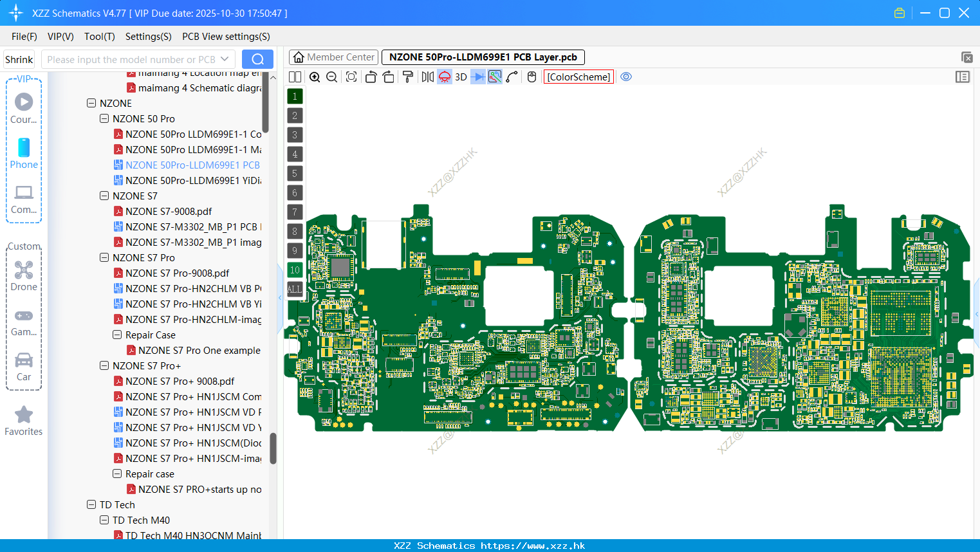Open Favorites star icon
Image resolution: width=980 pixels, height=552 pixels.
(x=24, y=421)
